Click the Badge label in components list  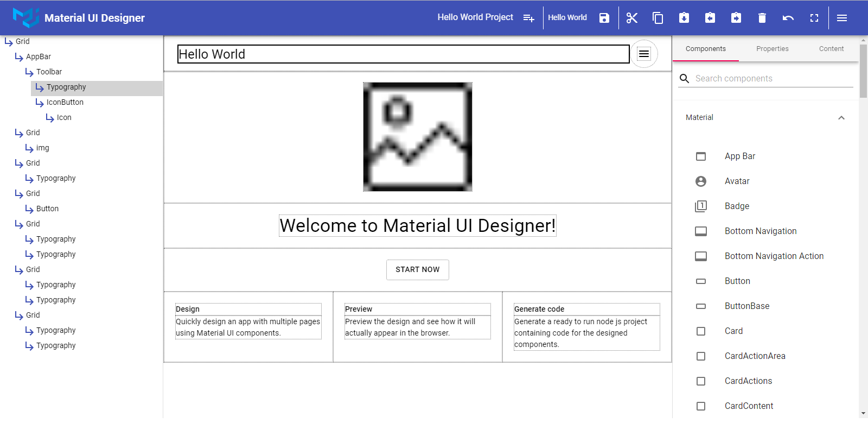(737, 206)
